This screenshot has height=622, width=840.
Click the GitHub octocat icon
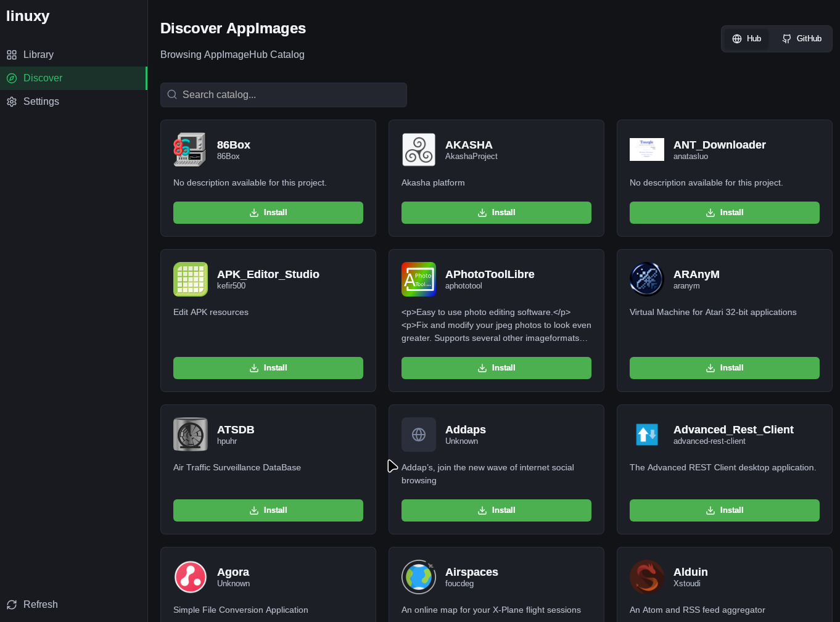click(x=786, y=39)
